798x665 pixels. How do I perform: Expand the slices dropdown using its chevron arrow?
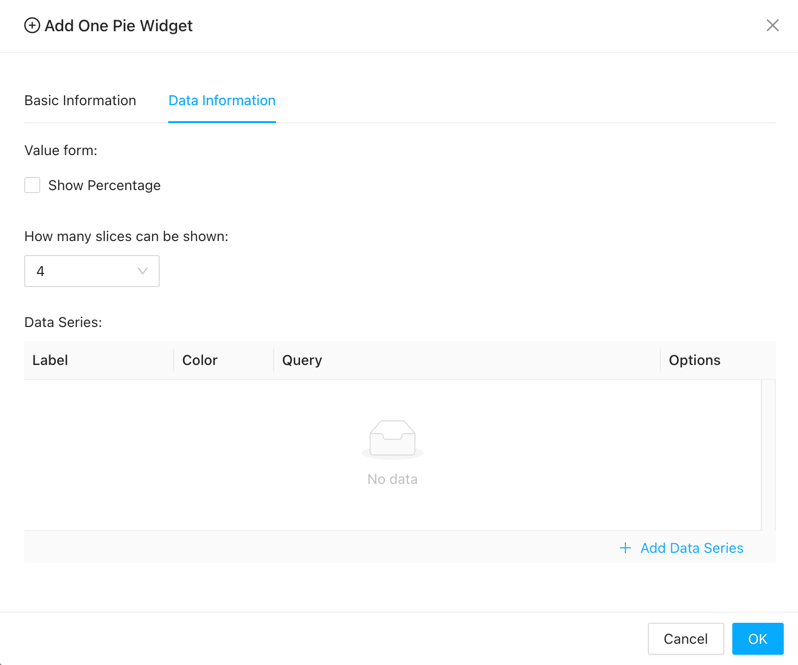click(x=142, y=271)
